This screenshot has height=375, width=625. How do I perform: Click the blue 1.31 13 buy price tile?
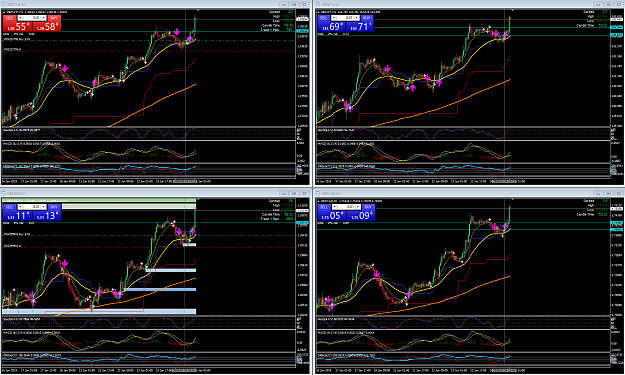pyautogui.click(x=47, y=216)
